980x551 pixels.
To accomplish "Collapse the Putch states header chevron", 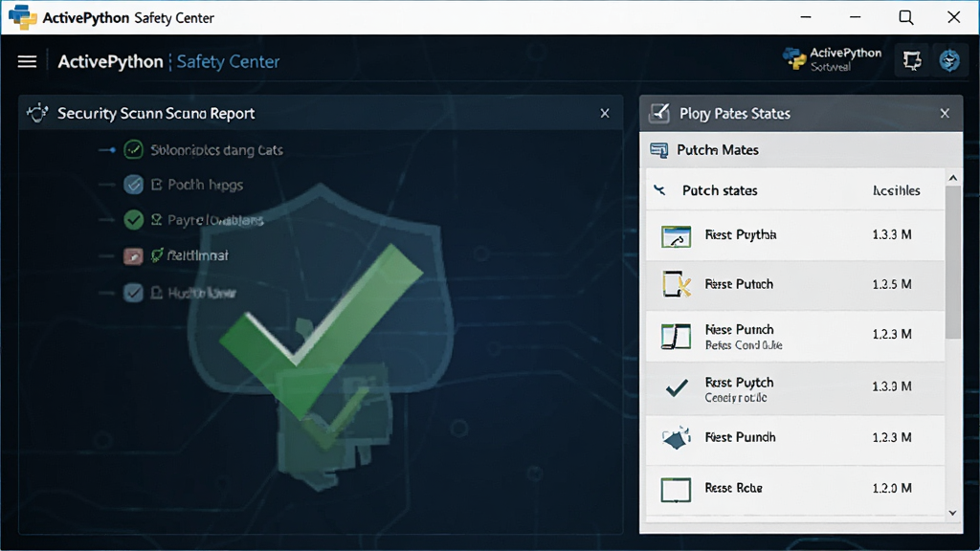I will pos(659,189).
